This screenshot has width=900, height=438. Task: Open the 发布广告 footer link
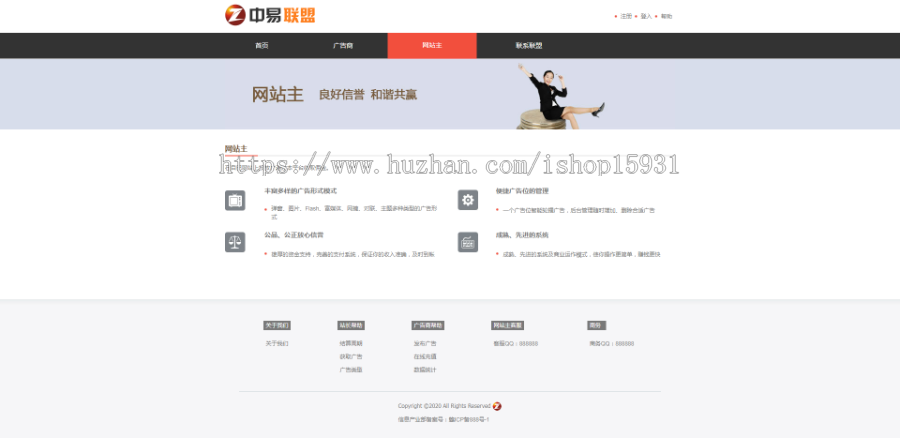click(425, 343)
